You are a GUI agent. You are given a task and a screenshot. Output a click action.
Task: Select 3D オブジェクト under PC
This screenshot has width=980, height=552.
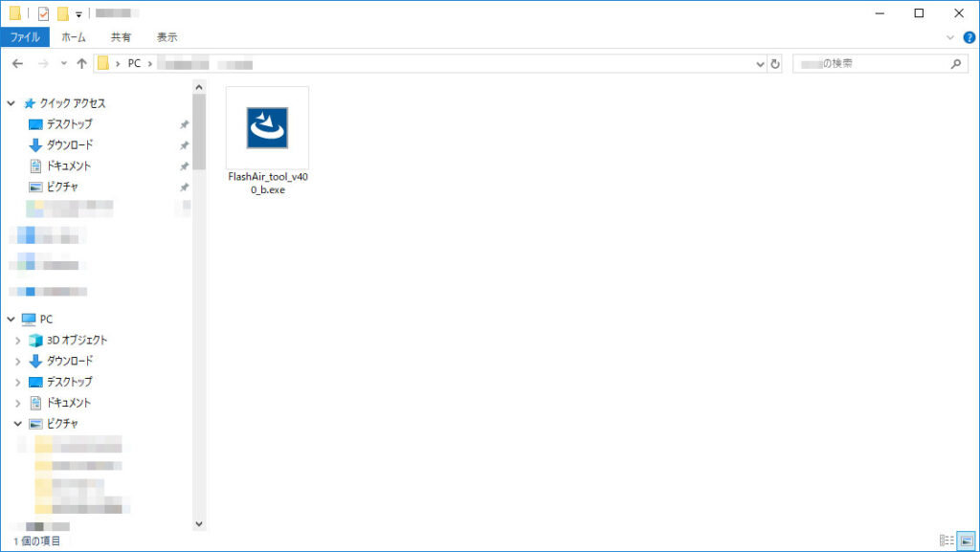click(77, 341)
